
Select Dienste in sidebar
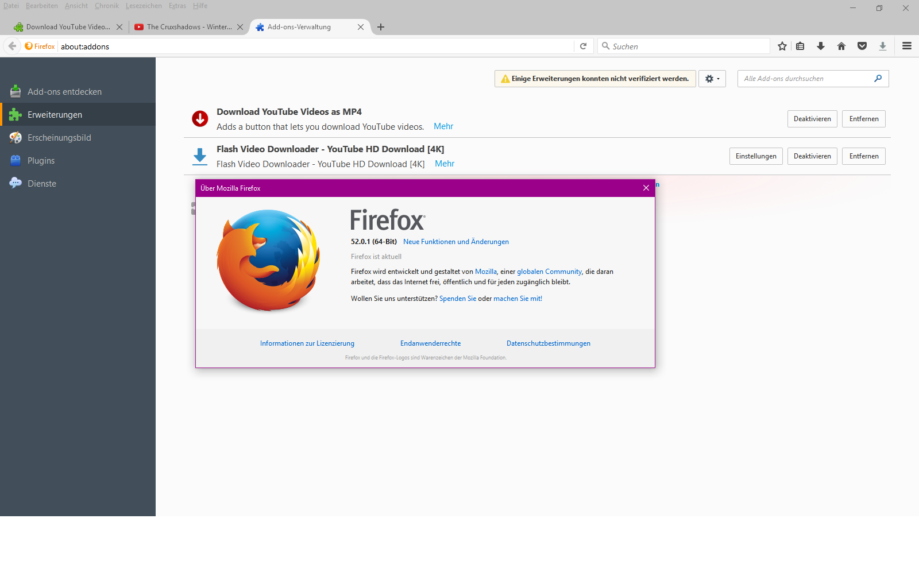click(x=78, y=184)
